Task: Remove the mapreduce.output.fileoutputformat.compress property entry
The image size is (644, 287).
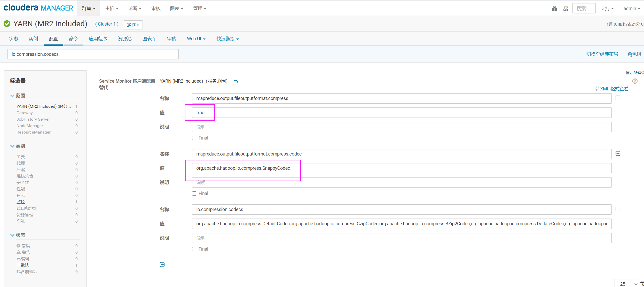Action: (618, 98)
